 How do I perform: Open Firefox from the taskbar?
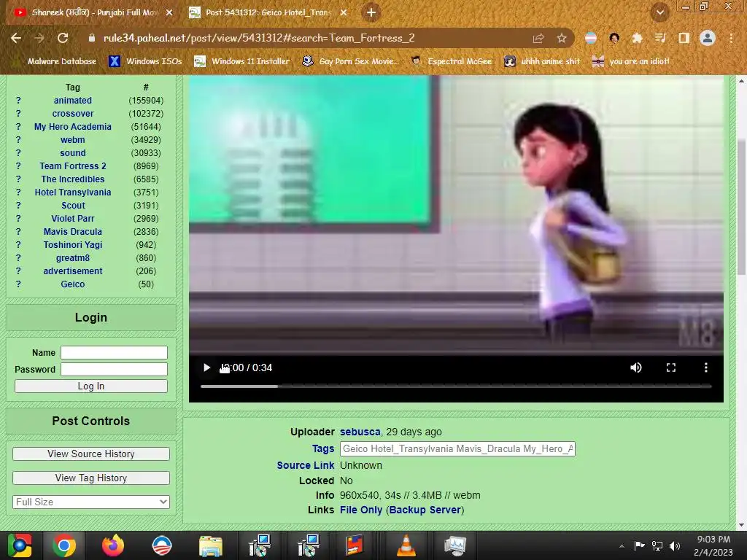(x=113, y=545)
